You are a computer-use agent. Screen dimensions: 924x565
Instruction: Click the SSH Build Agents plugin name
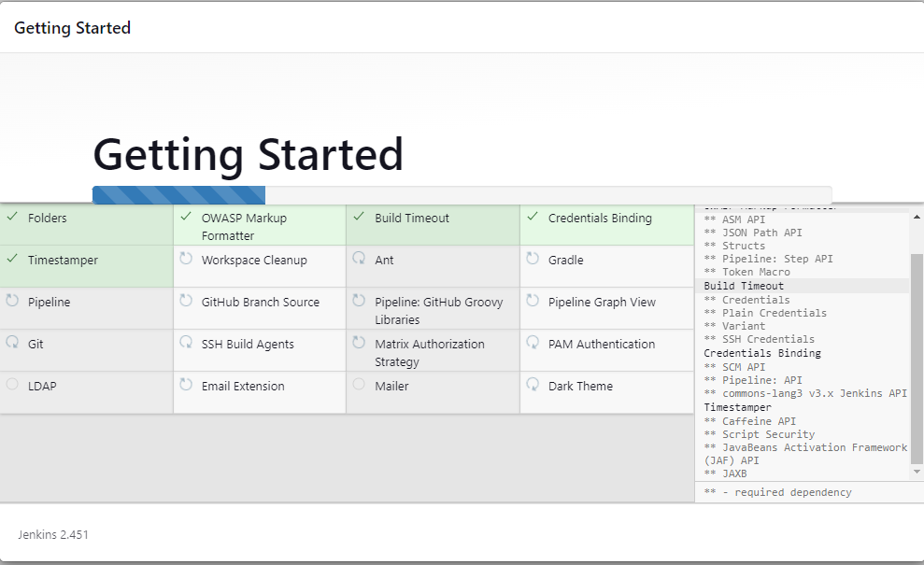click(248, 344)
